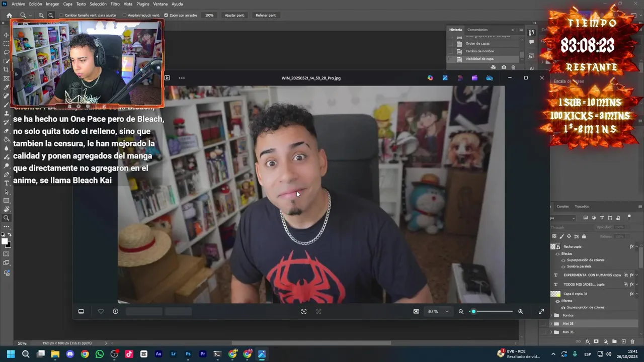
Task: Select the Frame tool
Action: click(7, 78)
